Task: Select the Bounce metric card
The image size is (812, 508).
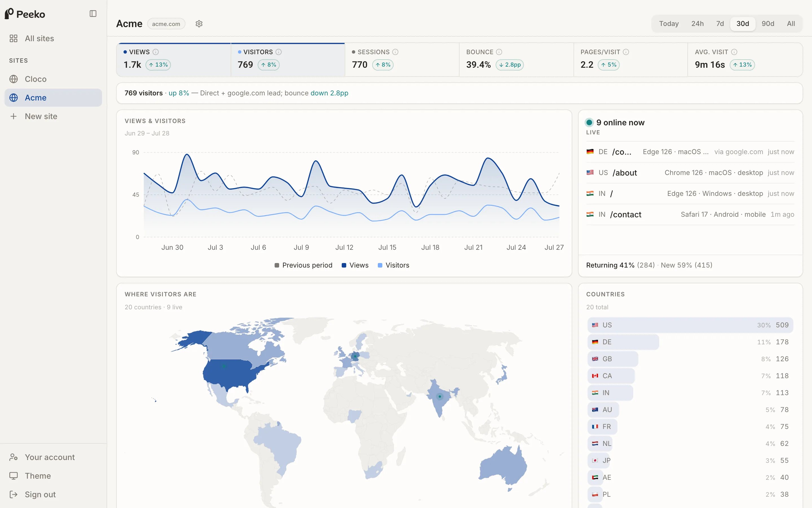Action: (x=517, y=60)
